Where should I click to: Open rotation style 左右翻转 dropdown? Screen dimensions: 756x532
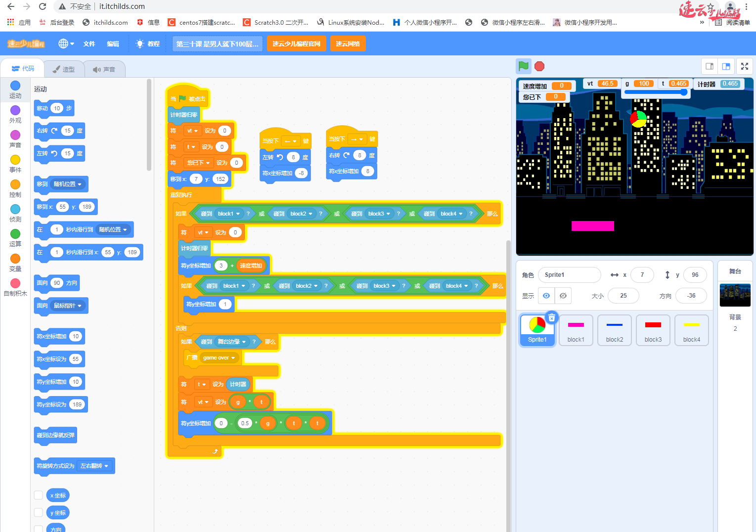click(x=94, y=466)
